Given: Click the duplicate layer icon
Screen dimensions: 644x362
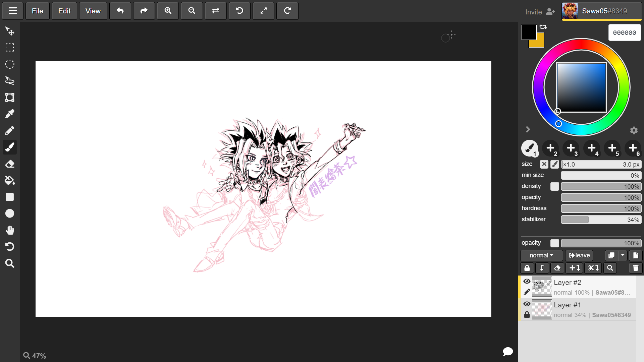Looking at the screenshot, I should (x=611, y=255).
